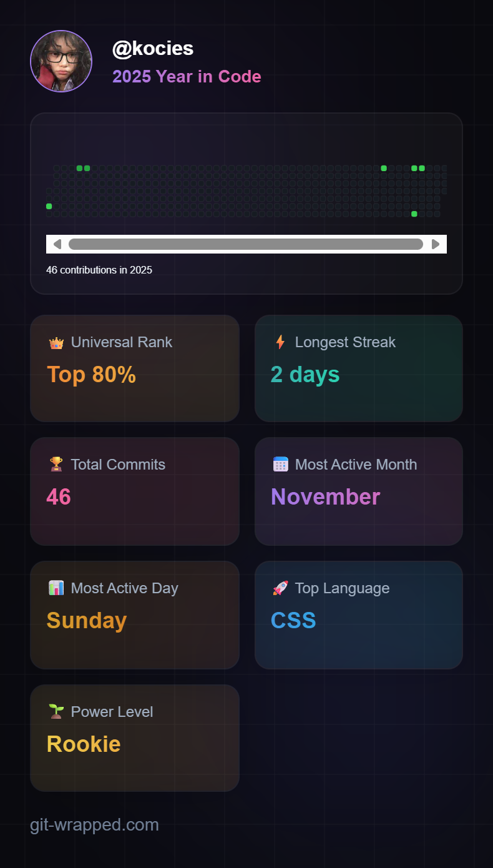Click the trophy icon next to Total Commits

[57, 465]
